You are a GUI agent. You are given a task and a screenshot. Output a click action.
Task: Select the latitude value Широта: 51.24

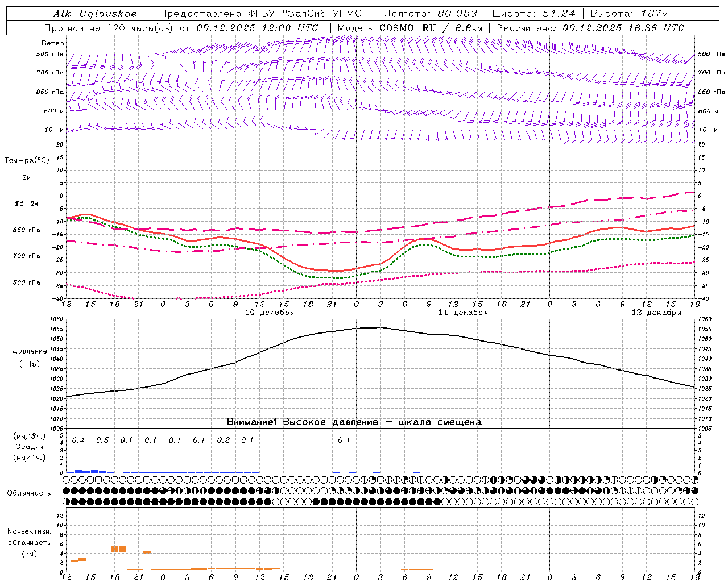[x=534, y=14]
